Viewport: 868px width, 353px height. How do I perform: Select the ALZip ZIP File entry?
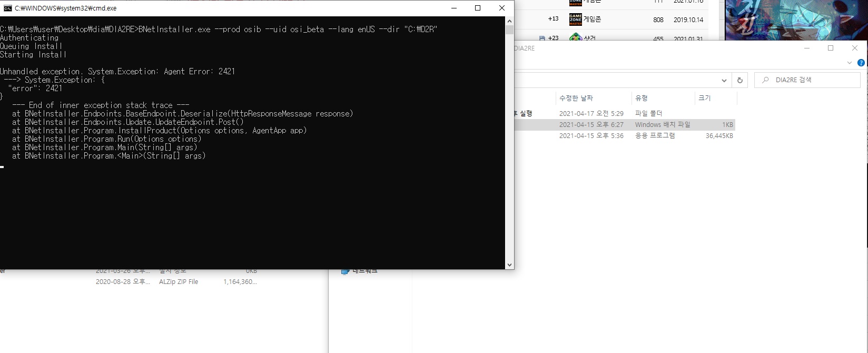click(x=179, y=282)
